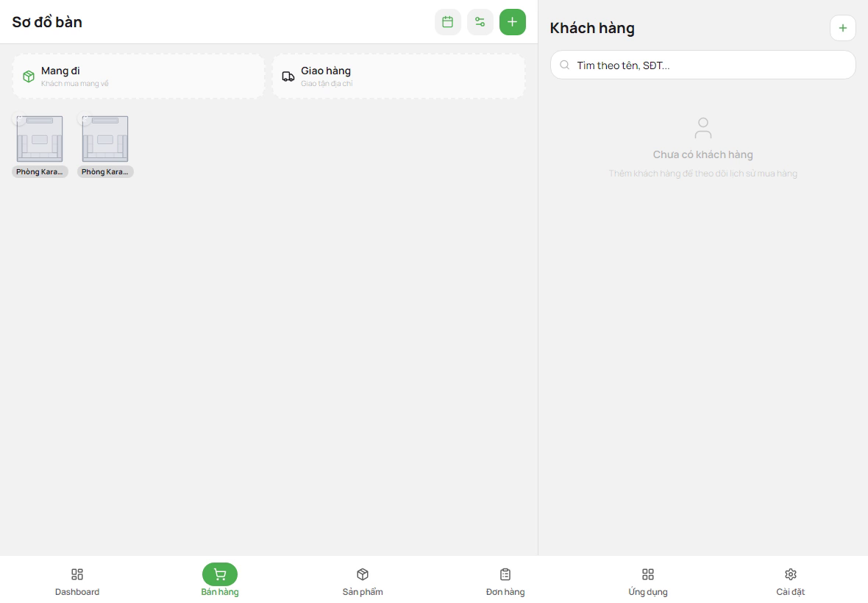The width and height of the screenshot is (868, 603).
Task: Switch to the Ứng dụng tab
Action: (x=647, y=582)
